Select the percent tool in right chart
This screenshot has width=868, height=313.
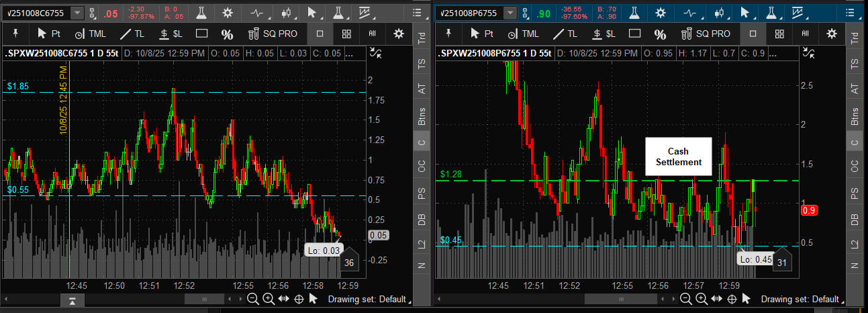[660, 34]
